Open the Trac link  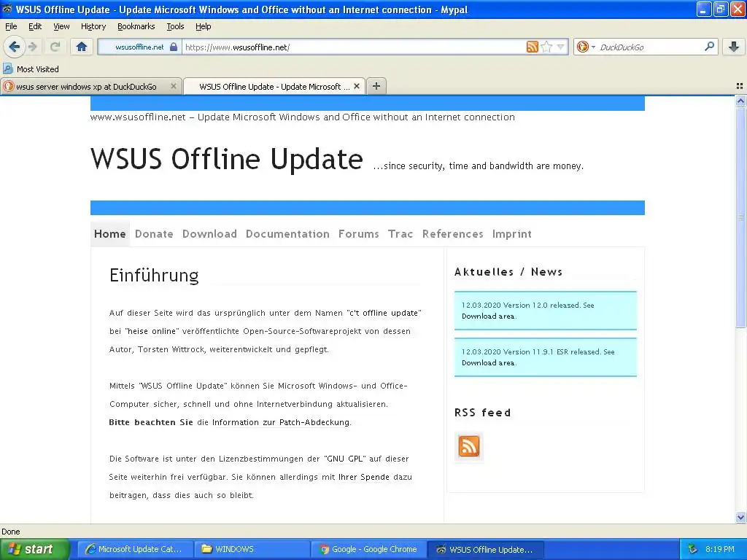(x=400, y=234)
